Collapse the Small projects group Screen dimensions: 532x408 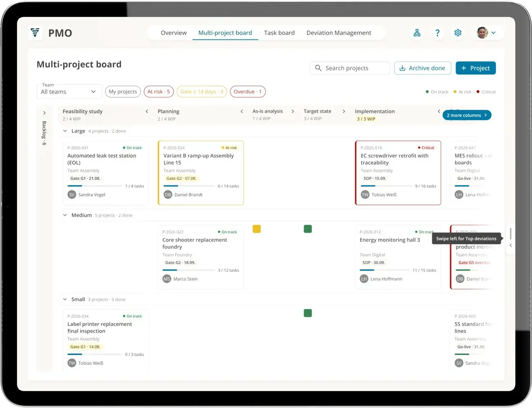pyautogui.click(x=65, y=299)
